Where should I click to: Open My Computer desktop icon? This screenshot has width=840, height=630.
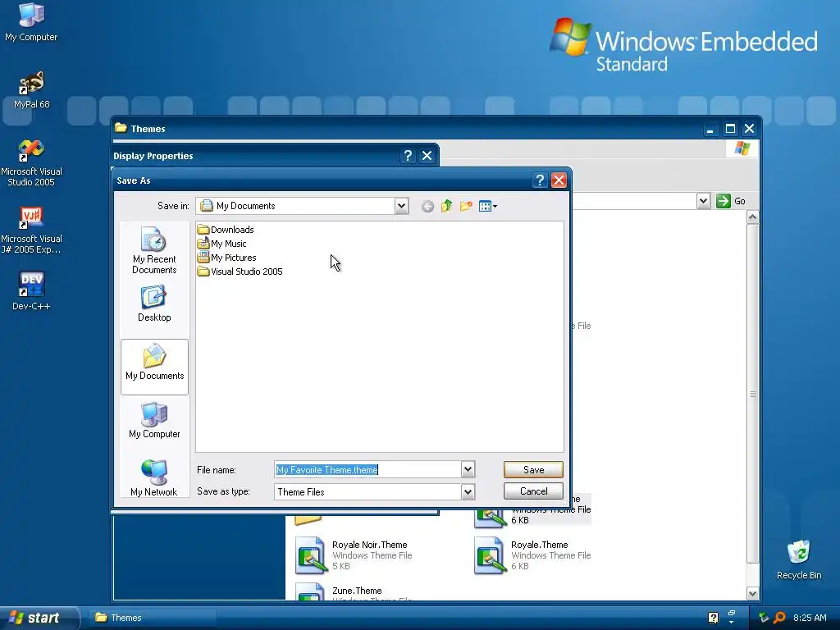click(31, 21)
